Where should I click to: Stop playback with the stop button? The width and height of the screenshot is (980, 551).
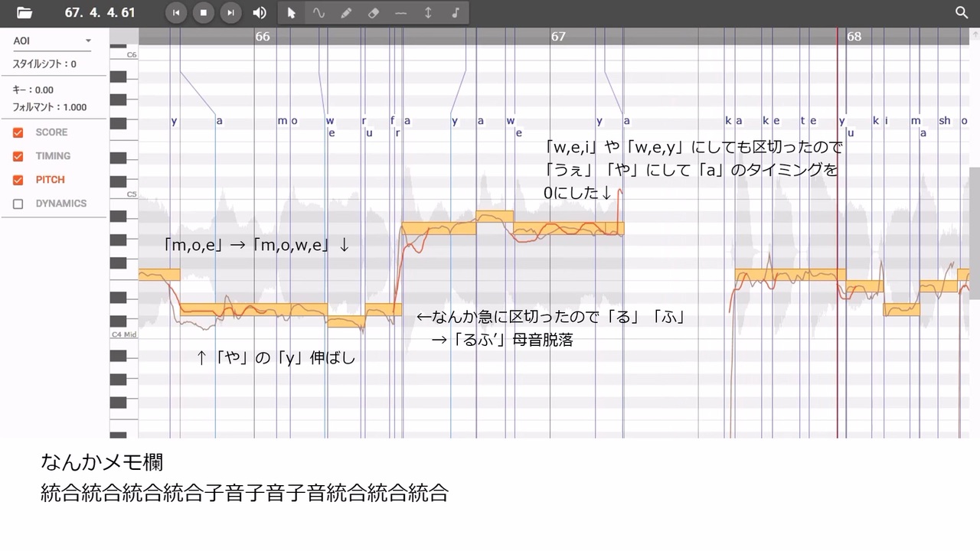204,12
